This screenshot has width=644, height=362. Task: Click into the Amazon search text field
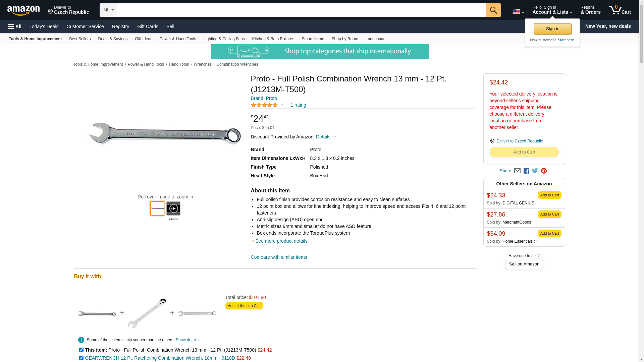(x=301, y=10)
